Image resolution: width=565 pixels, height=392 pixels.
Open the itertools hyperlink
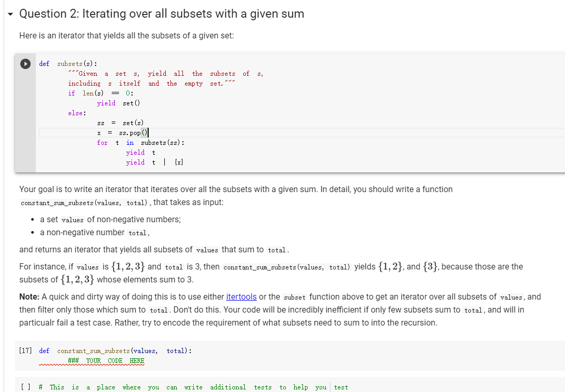pyautogui.click(x=241, y=296)
